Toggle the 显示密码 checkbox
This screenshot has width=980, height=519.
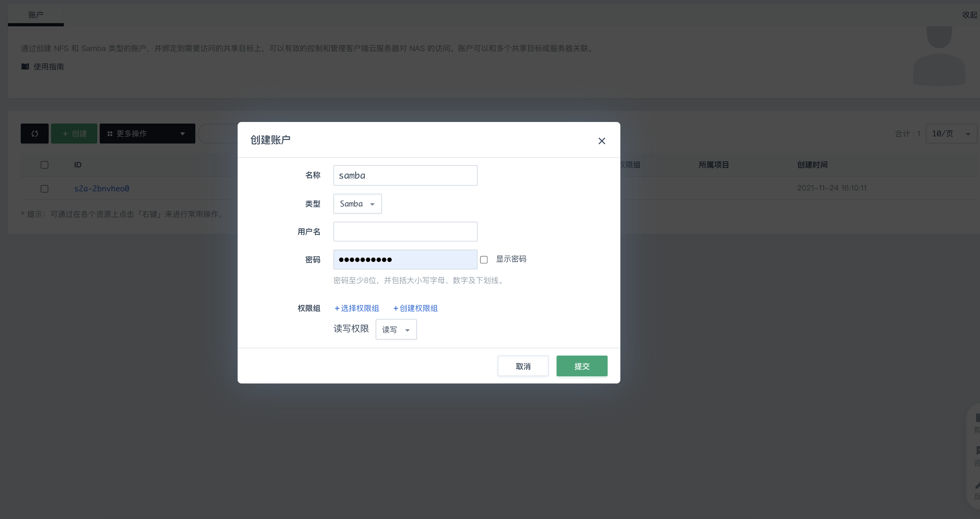(484, 259)
